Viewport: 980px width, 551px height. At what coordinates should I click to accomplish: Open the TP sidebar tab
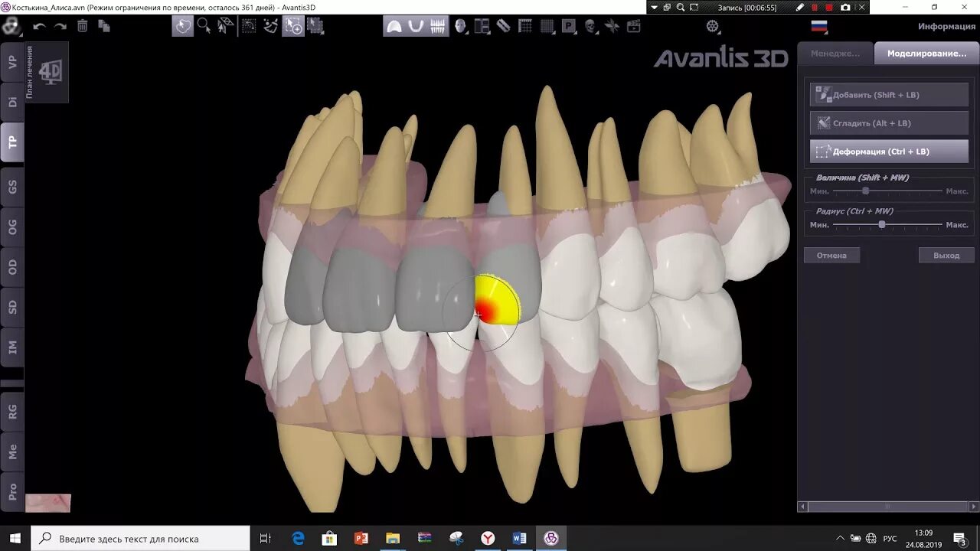click(x=11, y=142)
